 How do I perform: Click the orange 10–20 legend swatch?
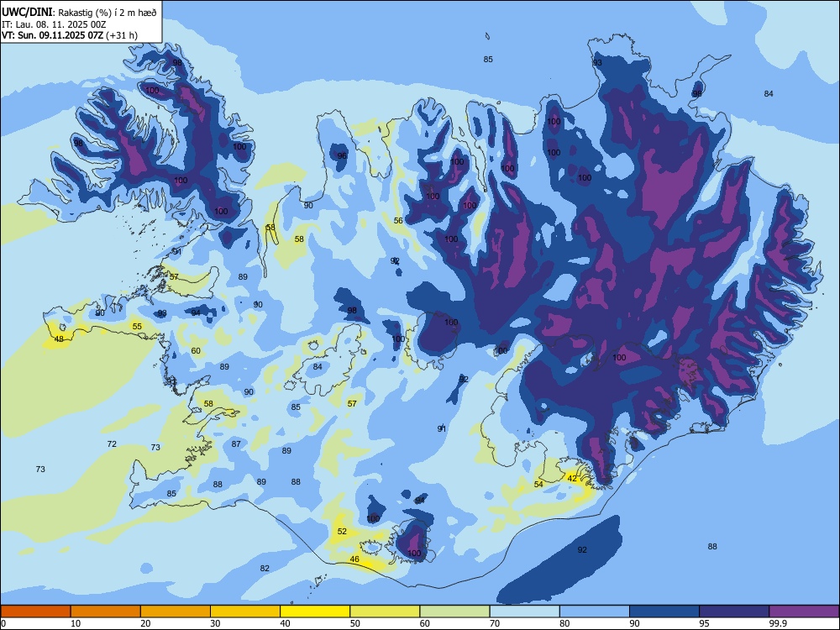pos(106,612)
